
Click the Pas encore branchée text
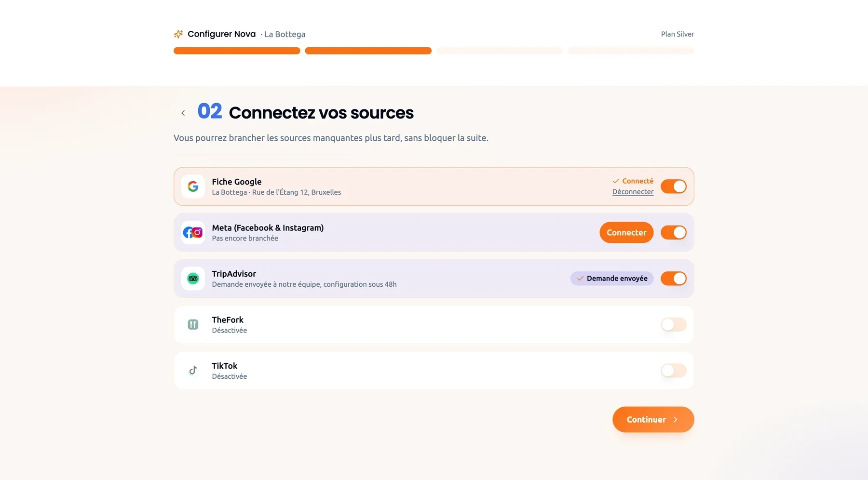245,239
